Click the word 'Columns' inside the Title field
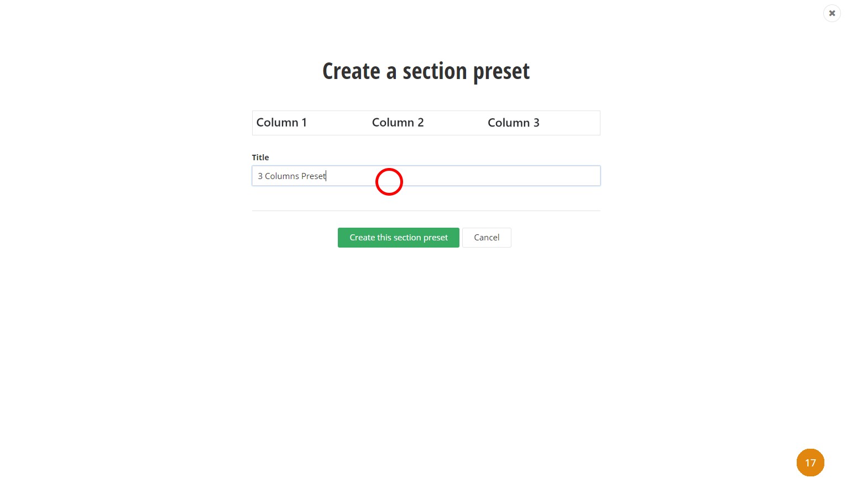 point(282,176)
